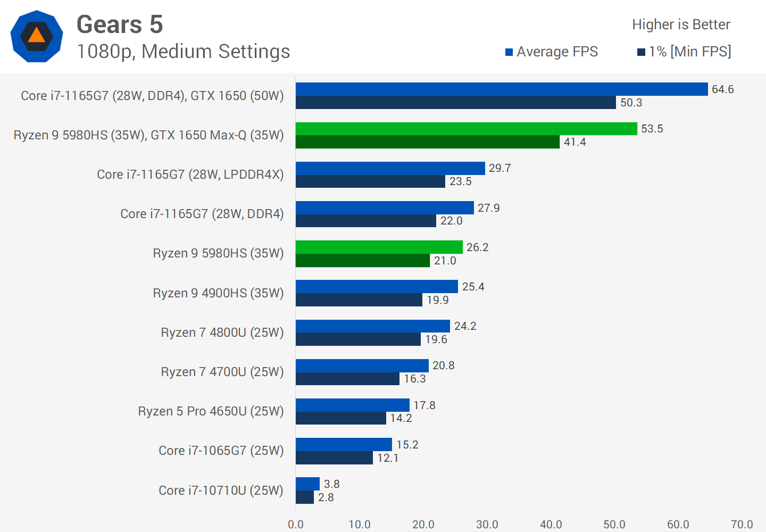Screen dimensions: 766x532
Task: Click the green 26.2 average FPS bar
Action: pos(379,247)
